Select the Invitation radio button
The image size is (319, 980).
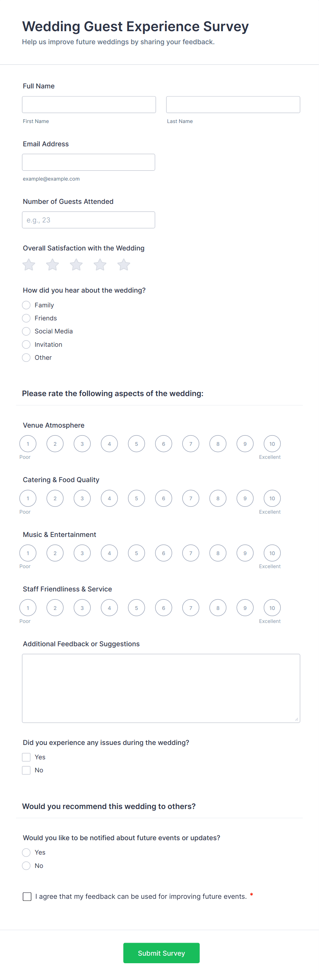[26, 344]
